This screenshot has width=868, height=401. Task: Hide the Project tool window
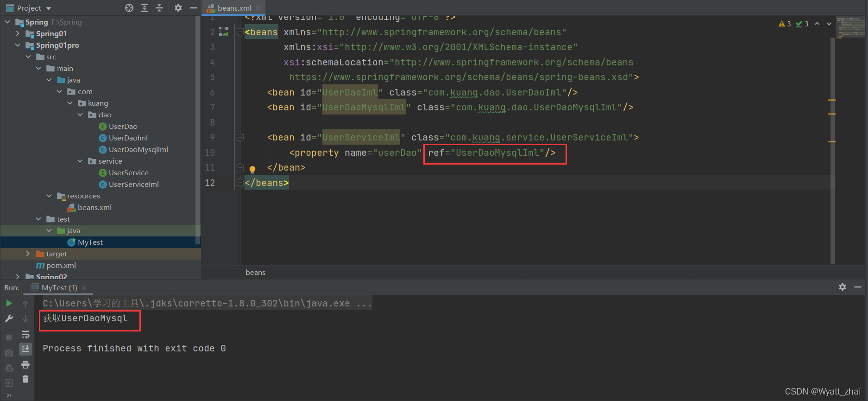coord(194,8)
